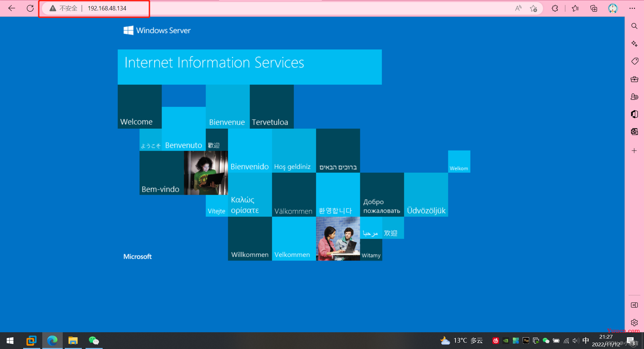Switch to VMware Workstation in taskbar

[32, 341]
